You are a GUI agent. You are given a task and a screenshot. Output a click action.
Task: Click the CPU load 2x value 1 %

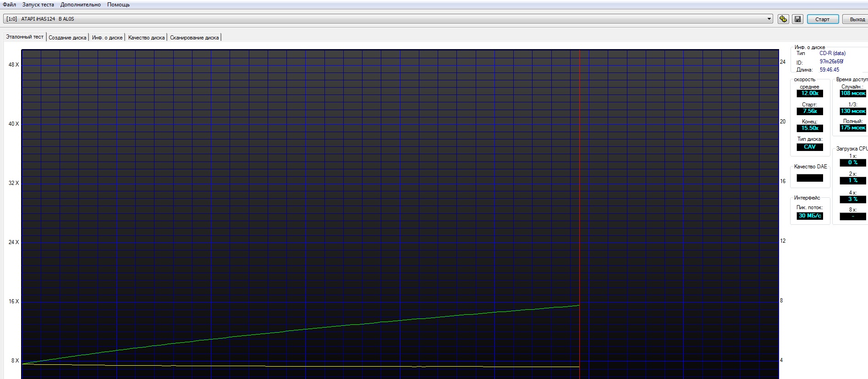click(x=853, y=180)
